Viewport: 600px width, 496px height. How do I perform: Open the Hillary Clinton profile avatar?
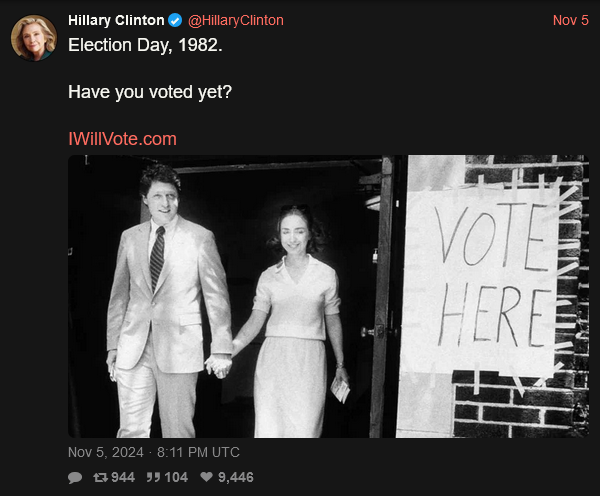pyautogui.click(x=34, y=38)
